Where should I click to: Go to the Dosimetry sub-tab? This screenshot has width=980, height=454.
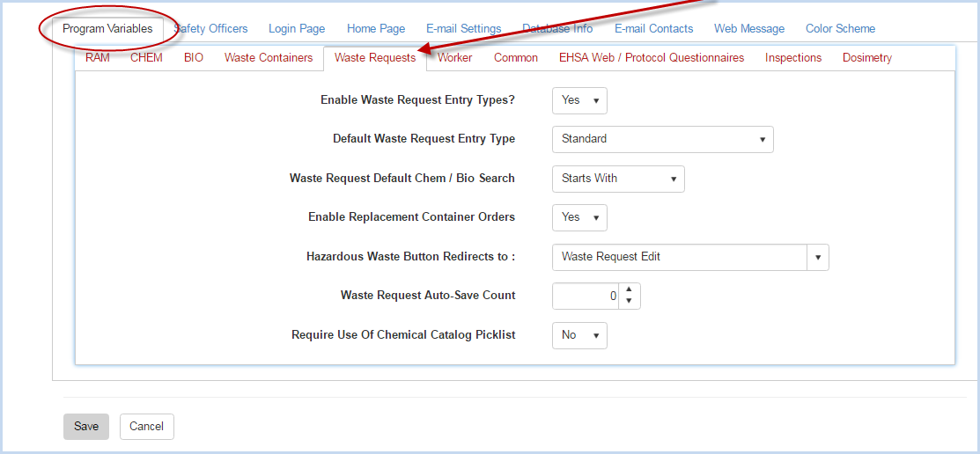867,57
